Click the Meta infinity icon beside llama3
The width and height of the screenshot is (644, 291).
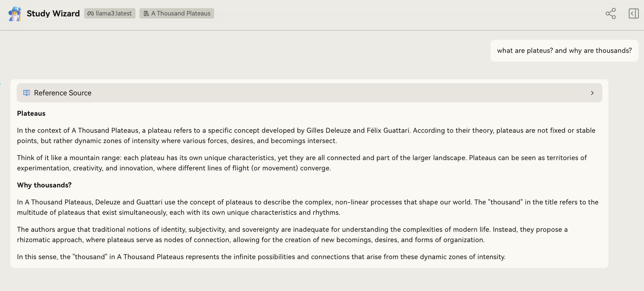point(91,14)
